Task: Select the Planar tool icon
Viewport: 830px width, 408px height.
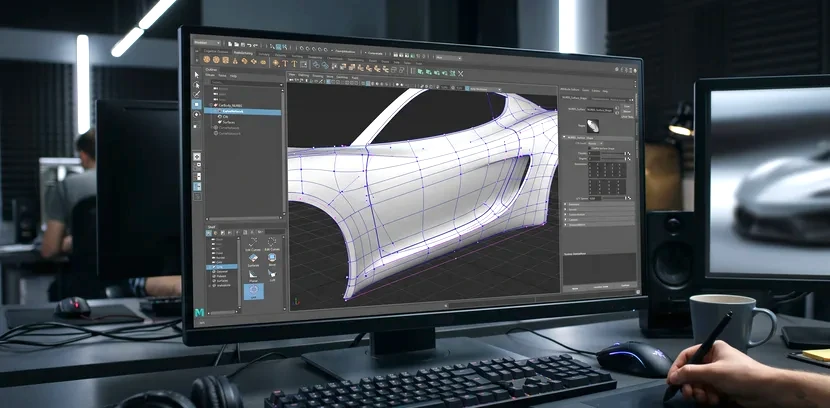Action: [x=253, y=275]
